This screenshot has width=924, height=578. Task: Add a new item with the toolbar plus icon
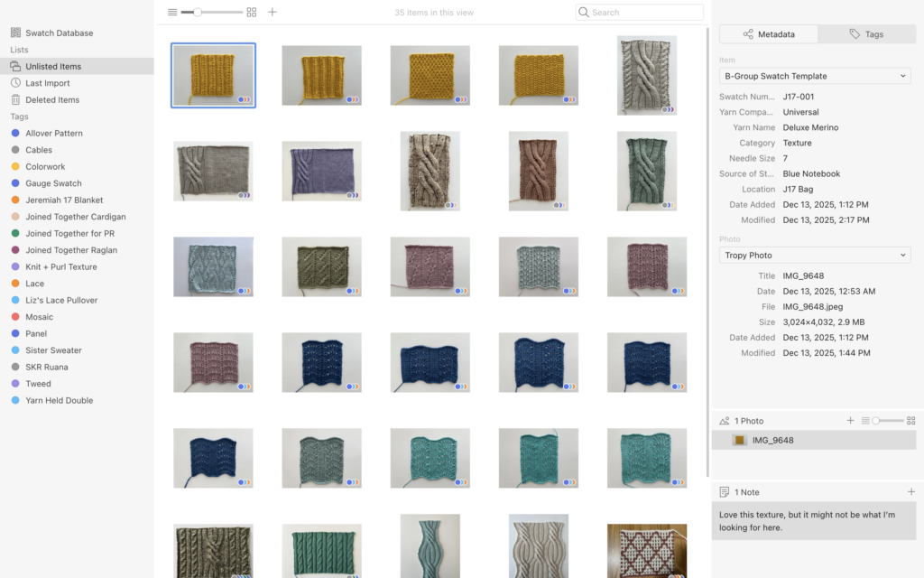coord(273,13)
